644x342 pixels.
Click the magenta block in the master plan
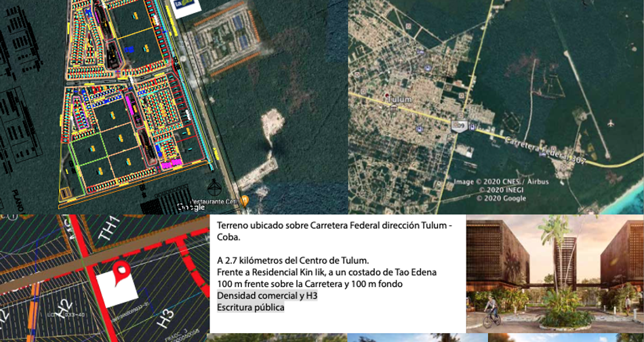(172, 164)
